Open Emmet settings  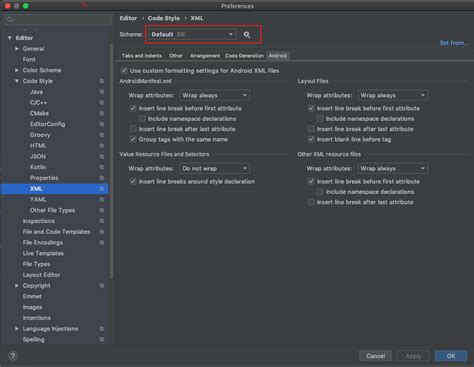(32, 296)
